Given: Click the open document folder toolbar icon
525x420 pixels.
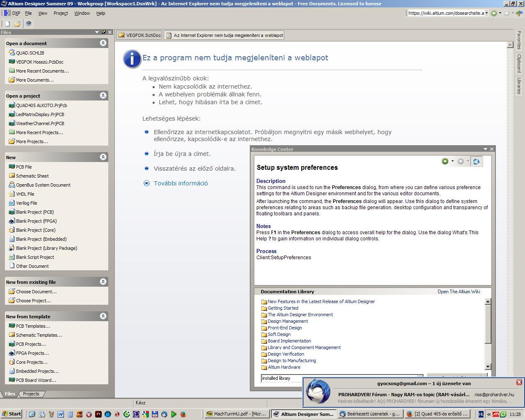Looking at the screenshot, I should [x=17, y=24].
